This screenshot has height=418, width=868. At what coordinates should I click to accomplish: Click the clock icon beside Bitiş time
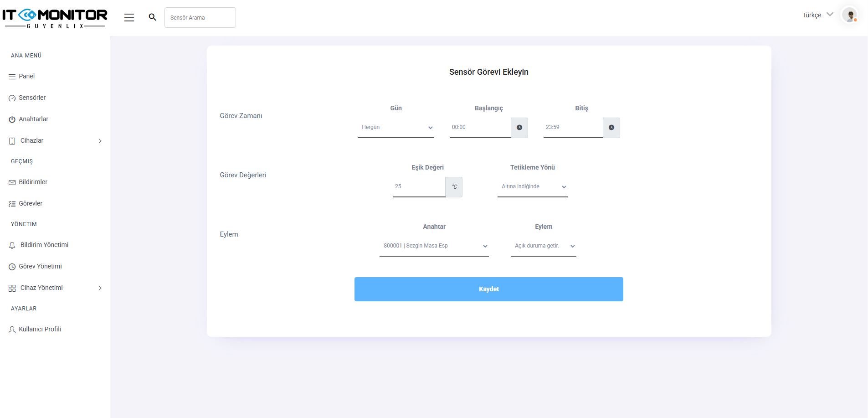[611, 128]
